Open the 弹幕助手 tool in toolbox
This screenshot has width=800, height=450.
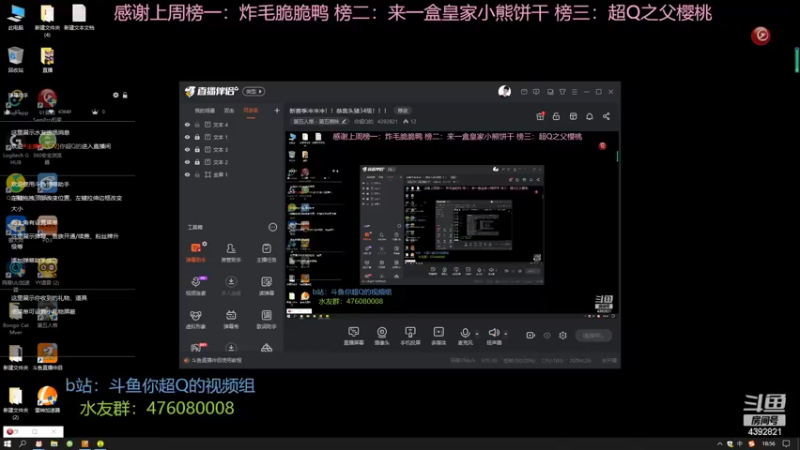pyautogui.click(x=196, y=253)
